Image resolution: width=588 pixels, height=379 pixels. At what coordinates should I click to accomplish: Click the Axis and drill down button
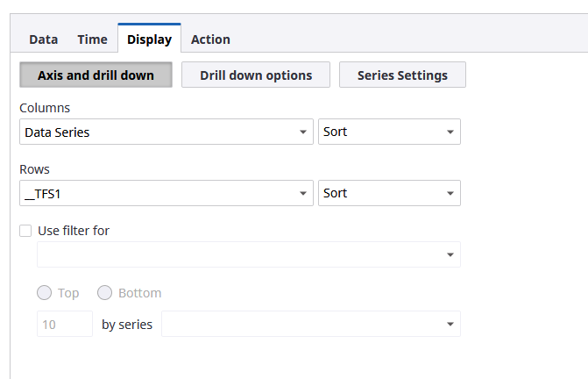click(x=96, y=75)
